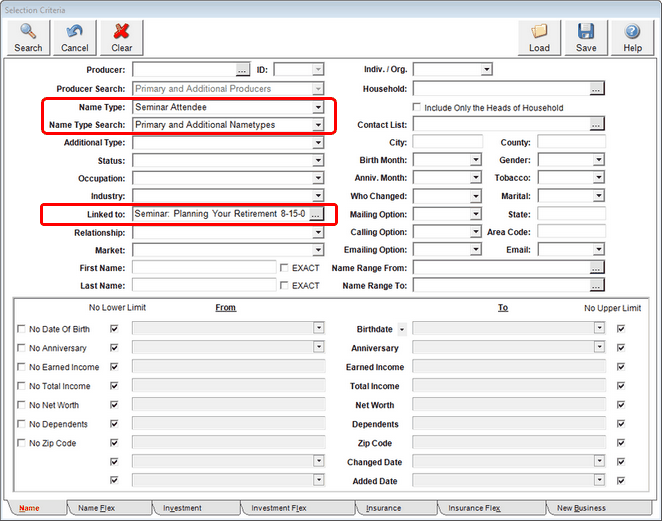This screenshot has height=521, width=662.
Task: Open Help from the toolbar
Action: point(632,37)
